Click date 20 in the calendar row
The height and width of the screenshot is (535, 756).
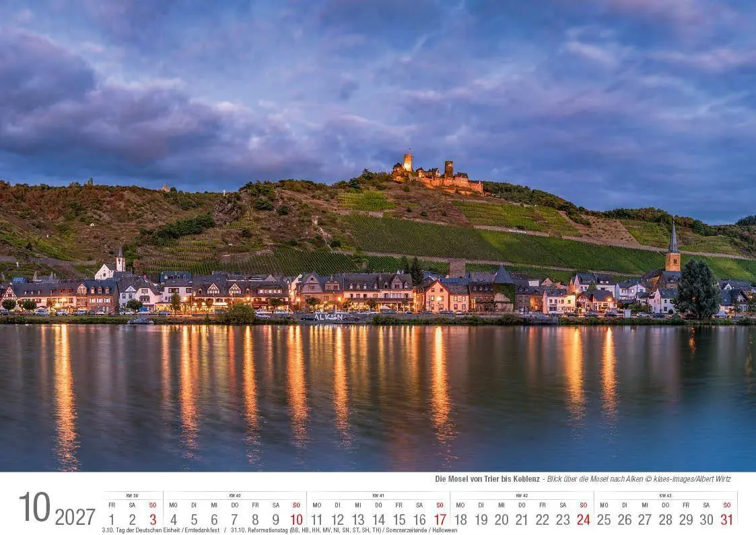(x=502, y=519)
